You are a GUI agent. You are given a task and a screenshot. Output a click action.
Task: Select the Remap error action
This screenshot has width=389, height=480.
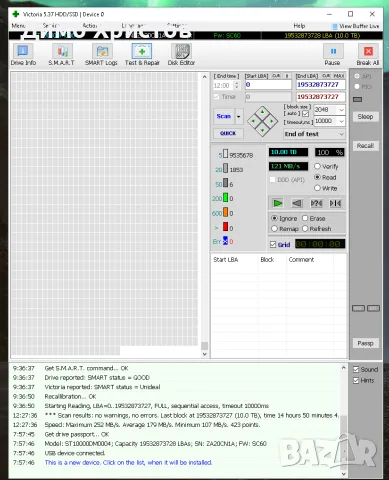(x=274, y=229)
